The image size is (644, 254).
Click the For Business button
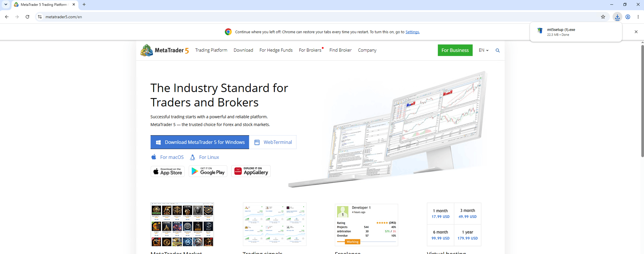[455, 50]
